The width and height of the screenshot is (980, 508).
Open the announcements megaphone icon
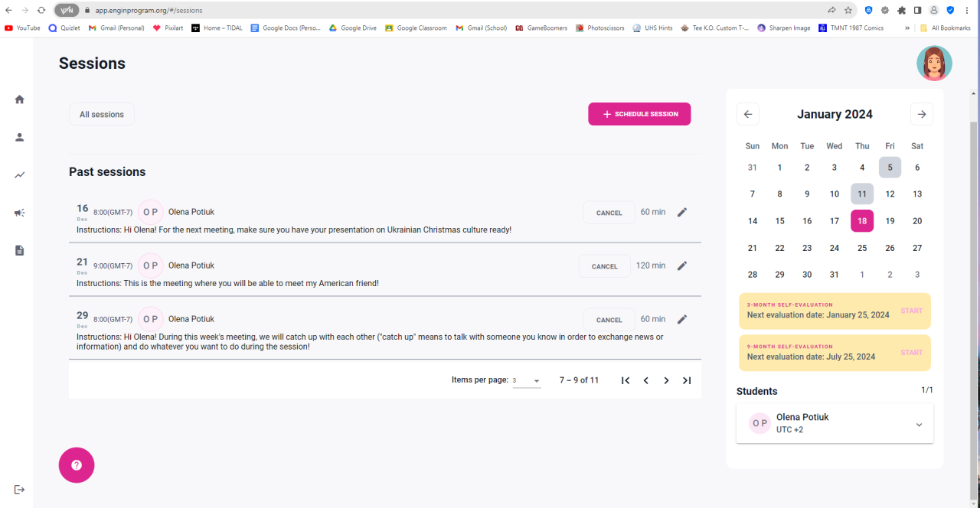tap(20, 213)
